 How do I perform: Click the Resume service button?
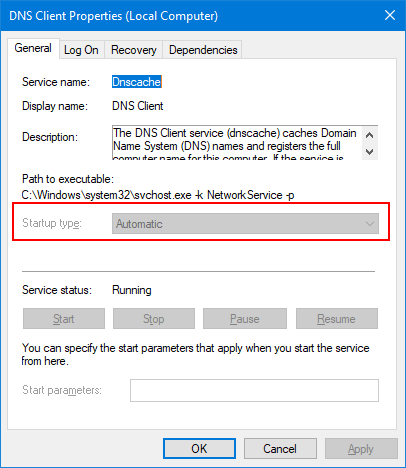tap(337, 319)
